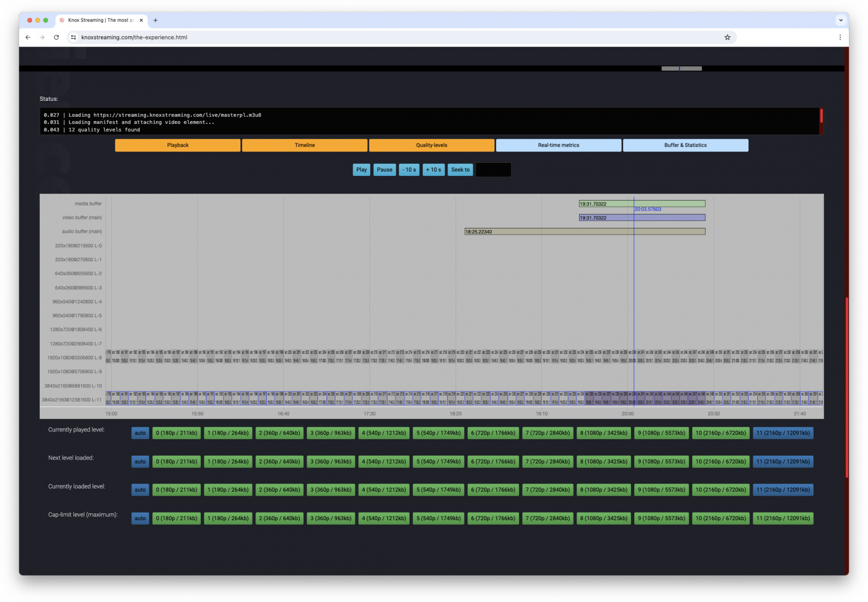The height and width of the screenshot is (602, 868).
Task: Pick 7 (720p / 2840kb) for Currently loaded level
Action: pyautogui.click(x=547, y=490)
